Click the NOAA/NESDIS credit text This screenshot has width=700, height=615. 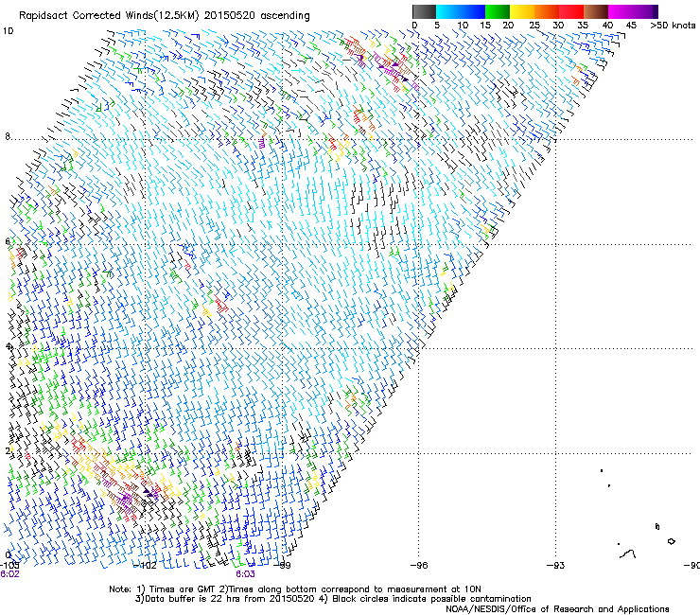pos(557,609)
